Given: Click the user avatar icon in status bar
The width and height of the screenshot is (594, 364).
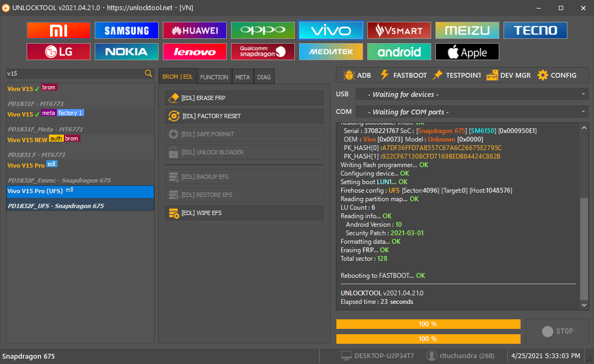Looking at the screenshot, I should [x=432, y=355].
